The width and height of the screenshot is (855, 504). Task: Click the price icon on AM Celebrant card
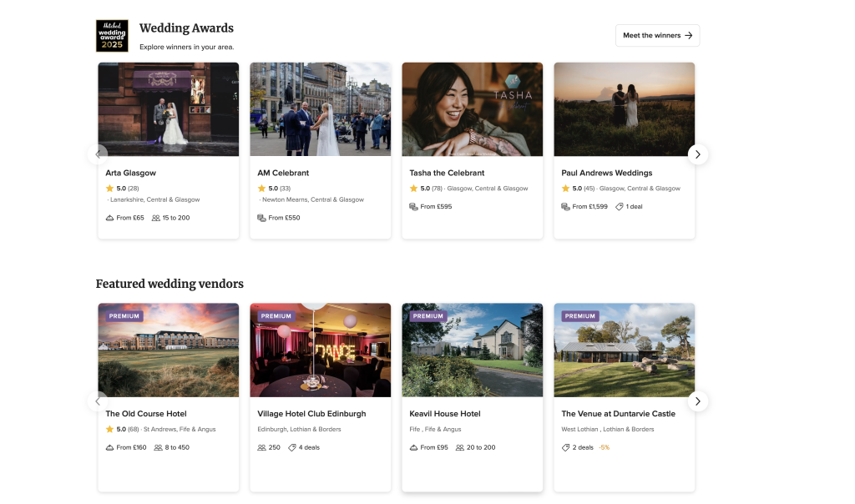[x=261, y=218]
